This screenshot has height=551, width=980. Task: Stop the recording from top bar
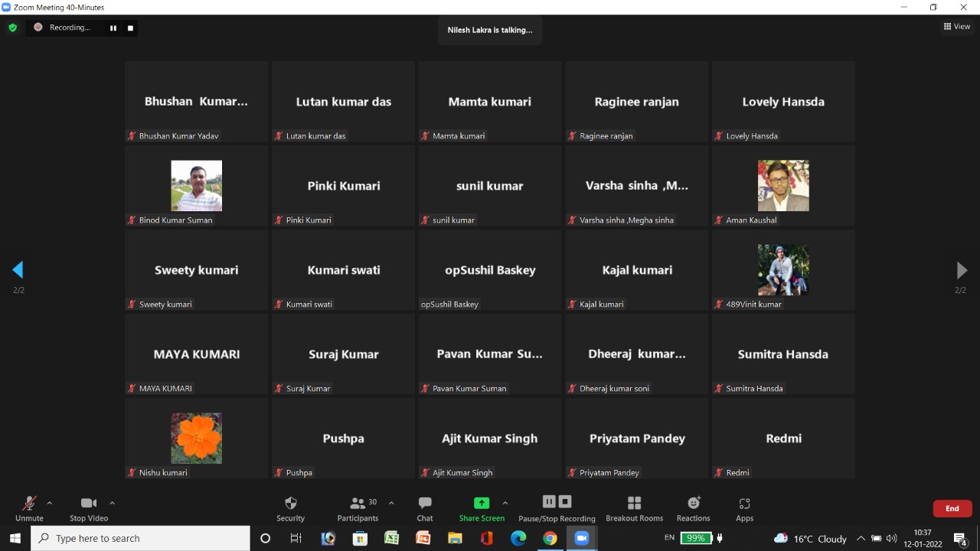pos(130,28)
